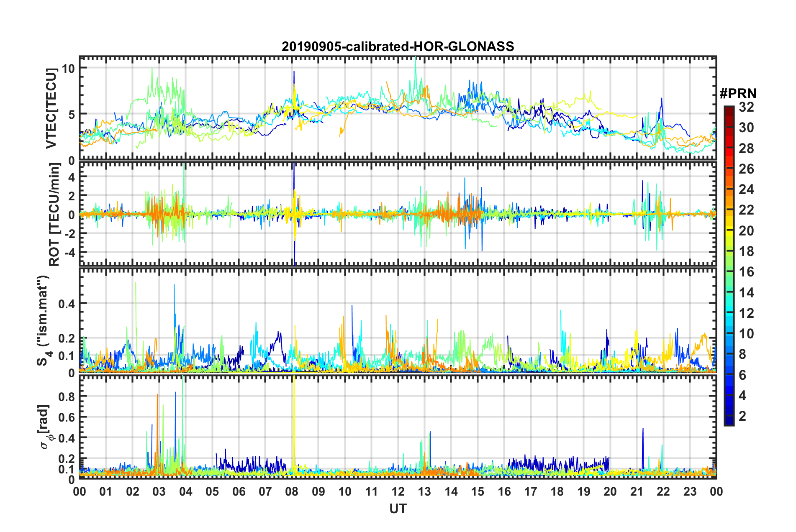Pick colorbar tick label "6"
The width and height of the screenshot is (796, 532).
742,375
